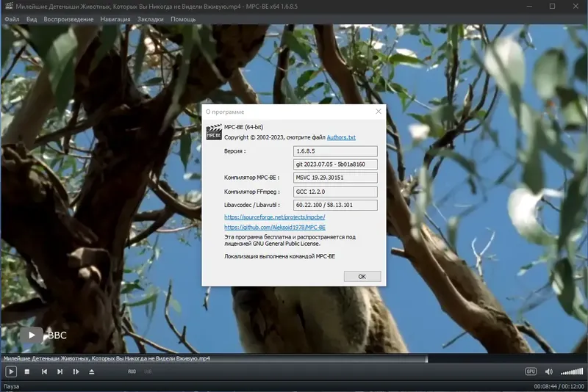588x392 pixels.
Task: Close the О программе dialog
Action: [379, 111]
